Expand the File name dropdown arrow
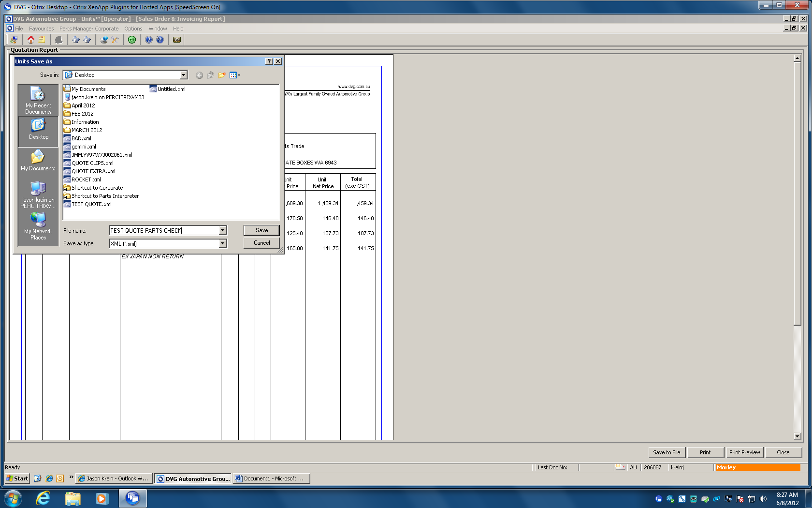 coord(223,231)
